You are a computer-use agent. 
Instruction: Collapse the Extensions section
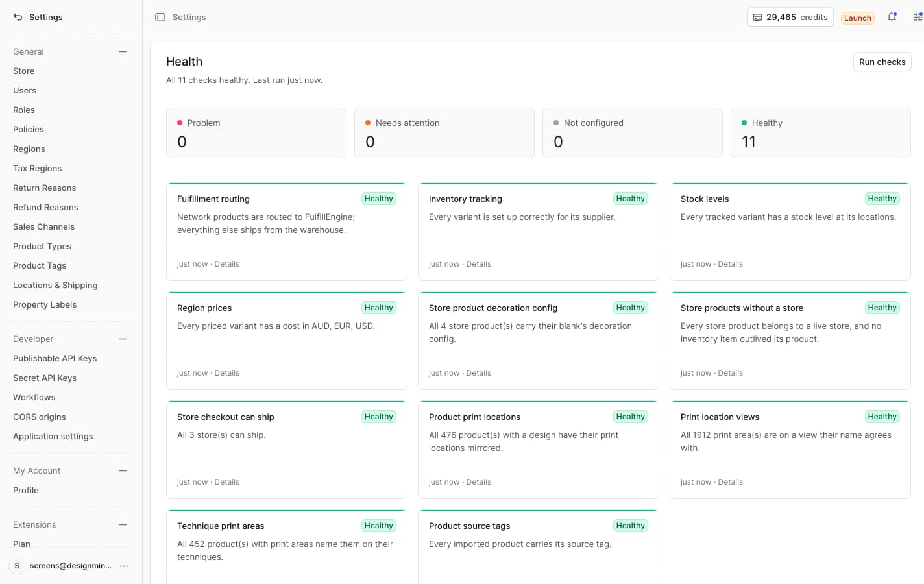123,525
